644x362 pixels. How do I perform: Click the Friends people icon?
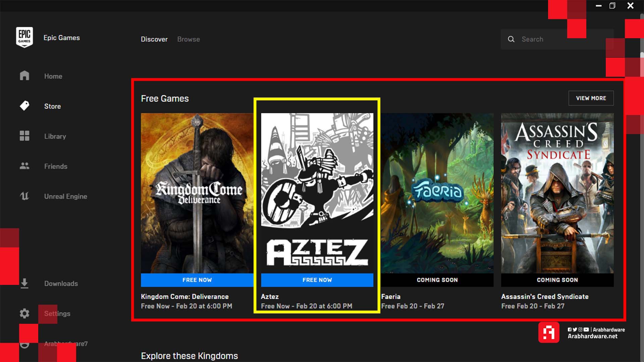click(x=24, y=166)
